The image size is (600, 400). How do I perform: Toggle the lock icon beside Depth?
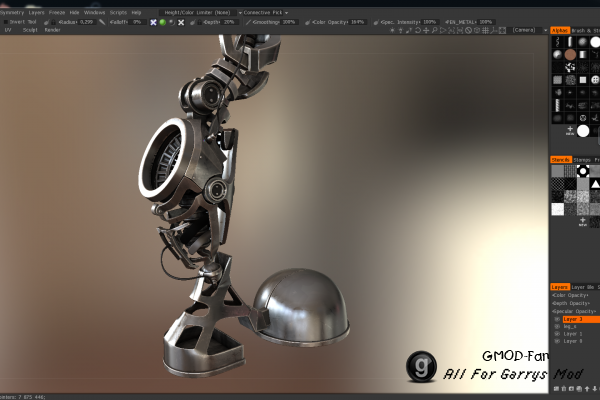197,22
